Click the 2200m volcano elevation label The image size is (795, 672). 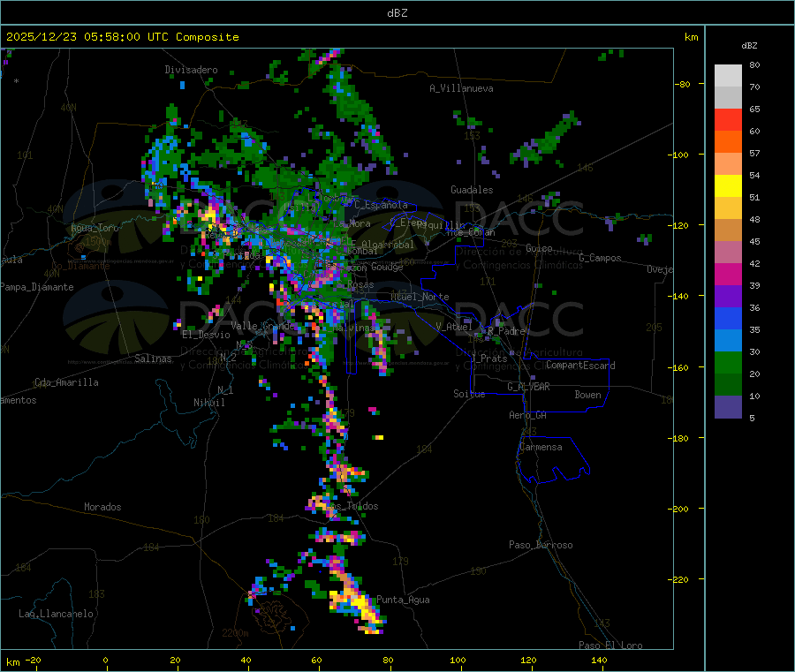235,633
